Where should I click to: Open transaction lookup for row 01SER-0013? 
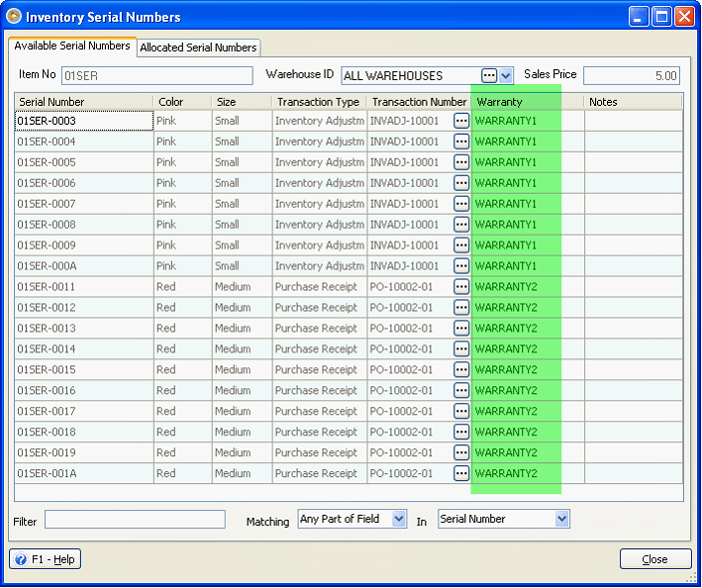click(x=461, y=328)
